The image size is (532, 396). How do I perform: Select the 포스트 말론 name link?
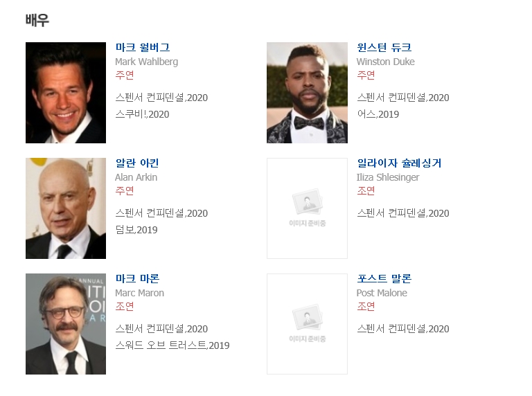coord(384,279)
